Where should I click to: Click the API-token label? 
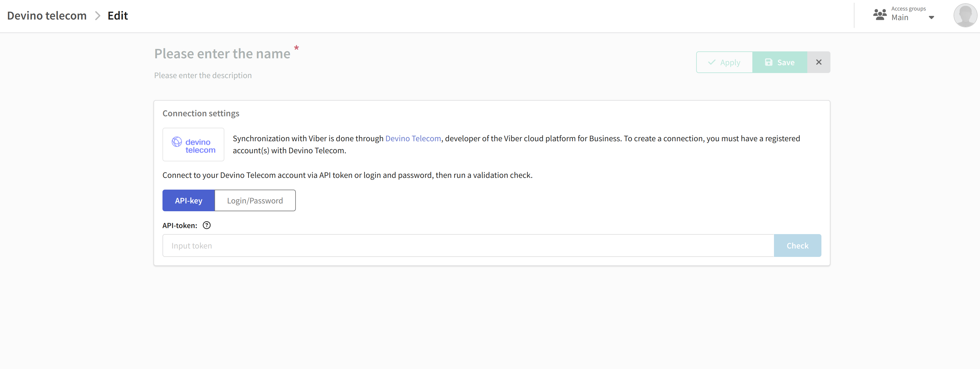click(x=180, y=225)
